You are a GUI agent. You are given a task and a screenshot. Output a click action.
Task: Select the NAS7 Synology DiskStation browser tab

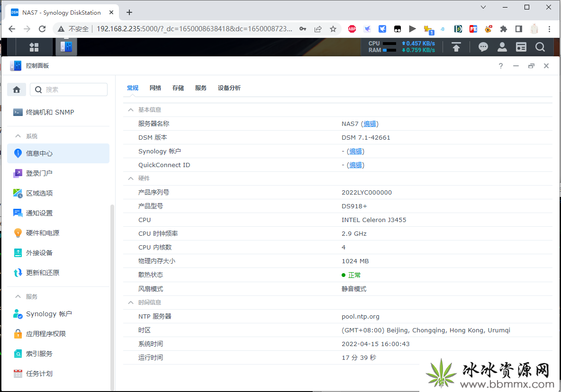click(x=62, y=12)
